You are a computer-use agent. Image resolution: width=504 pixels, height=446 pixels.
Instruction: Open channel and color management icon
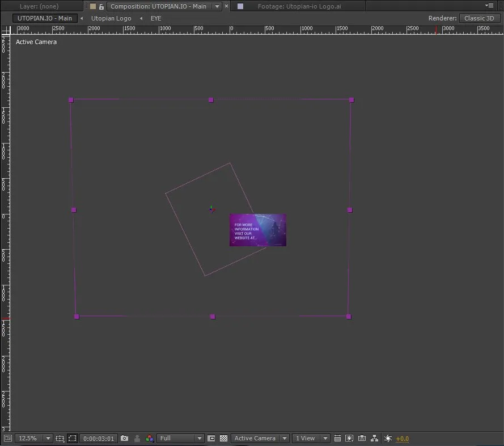click(x=150, y=438)
